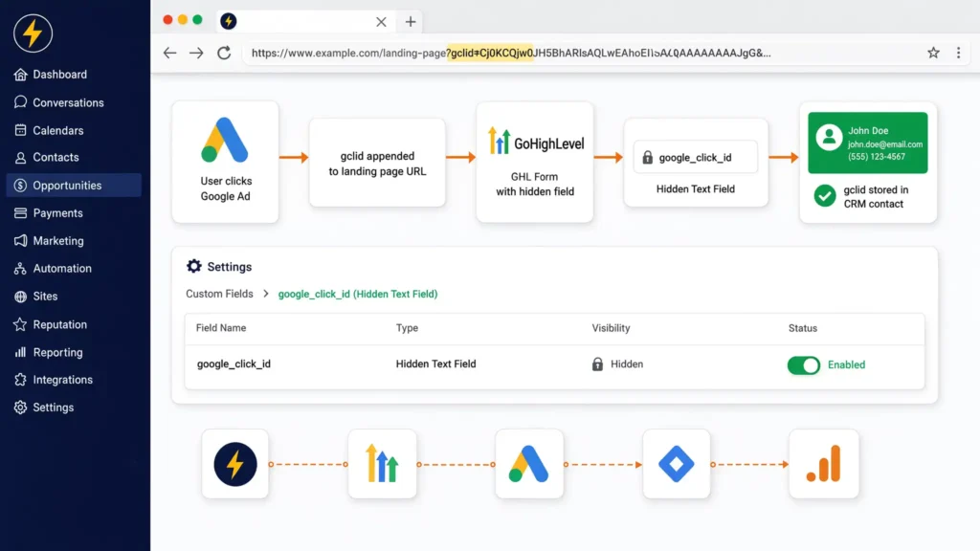Click the dark lightning bolt tile in the bottom row
980x551 pixels.
tap(235, 464)
